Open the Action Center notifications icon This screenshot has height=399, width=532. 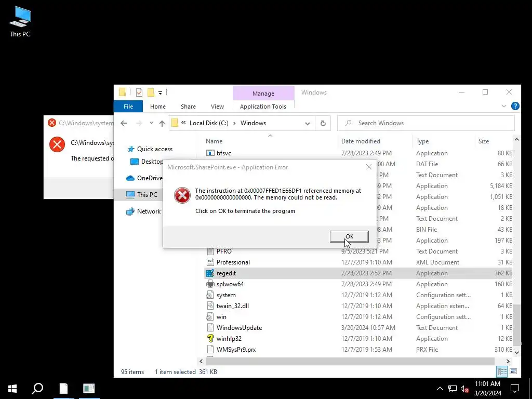[x=515, y=389]
